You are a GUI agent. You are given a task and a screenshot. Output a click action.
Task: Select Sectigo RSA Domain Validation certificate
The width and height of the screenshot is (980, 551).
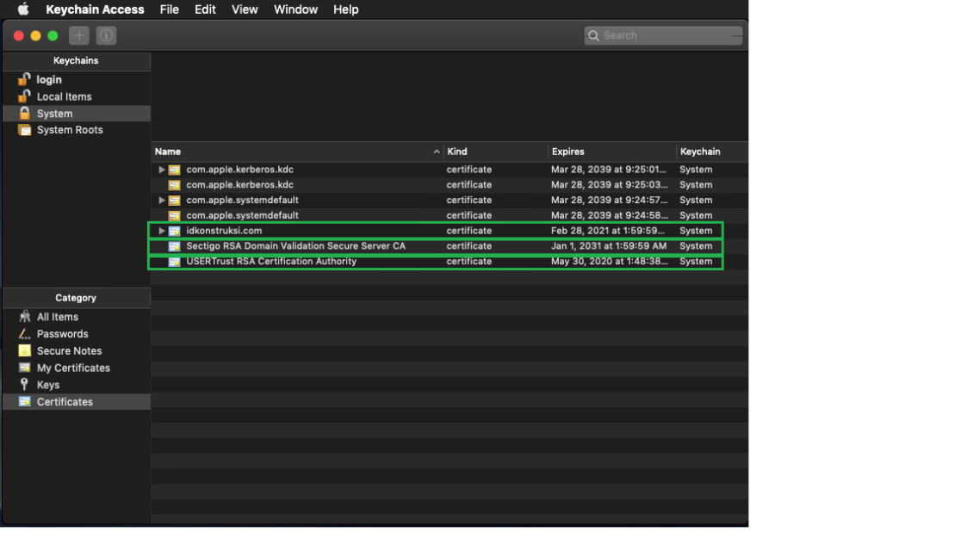[x=295, y=246]
